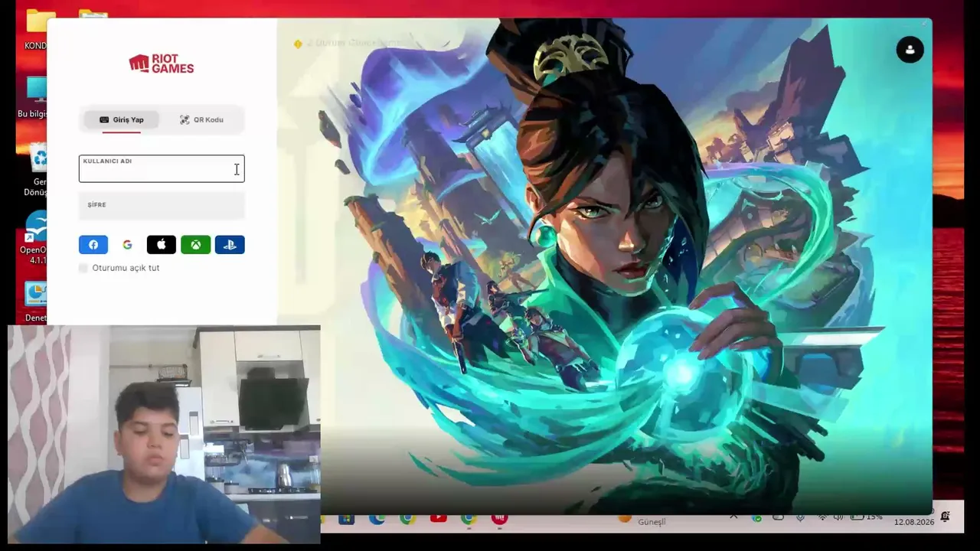Image resolution: width=980 pixels, height=551 pixels.
Task: Open the YouTube taskbar shortcut
Action: [438, 519]
